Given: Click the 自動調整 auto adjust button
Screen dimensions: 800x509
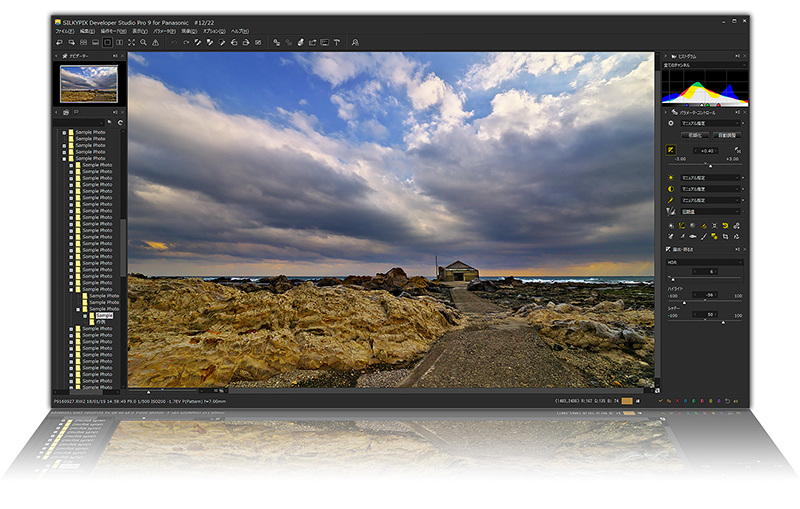Looking at the screenshot, I should [x=727, y=136].
